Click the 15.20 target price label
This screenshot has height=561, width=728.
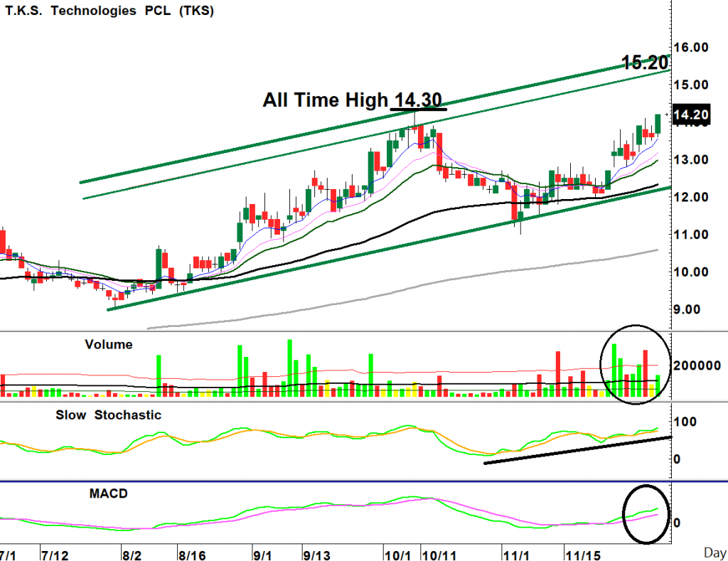click(646, 63)
